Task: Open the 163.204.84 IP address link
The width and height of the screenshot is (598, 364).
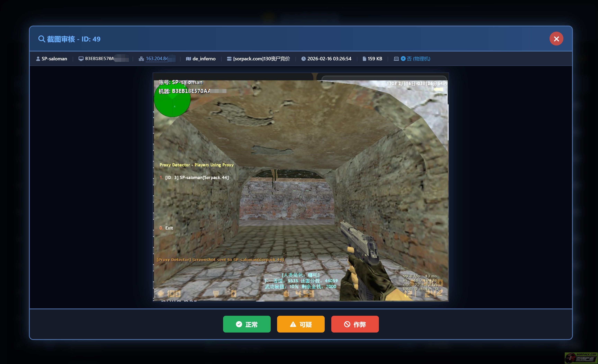Action: point(157,59)
